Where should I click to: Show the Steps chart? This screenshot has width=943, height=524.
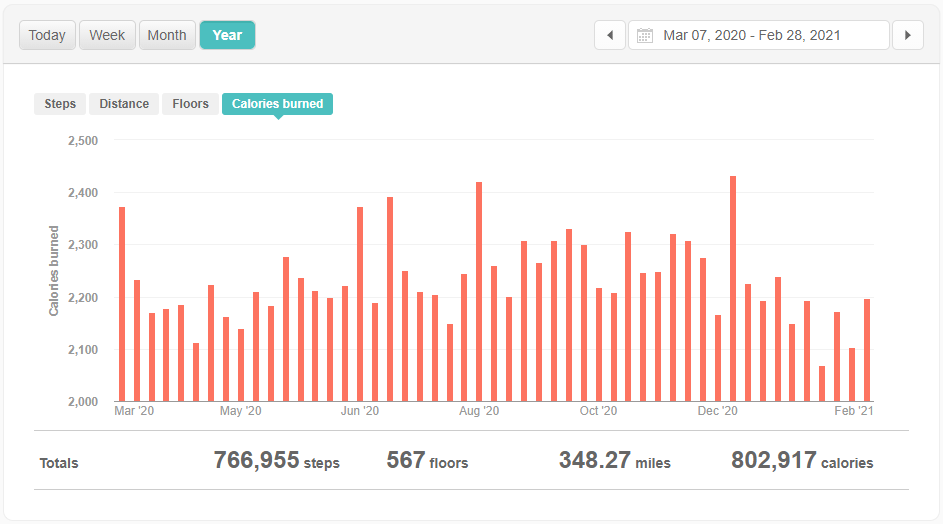60,104
